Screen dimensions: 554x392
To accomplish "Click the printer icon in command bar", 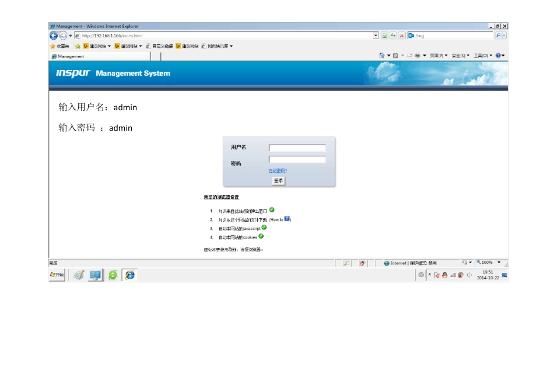I will (418, 55).
